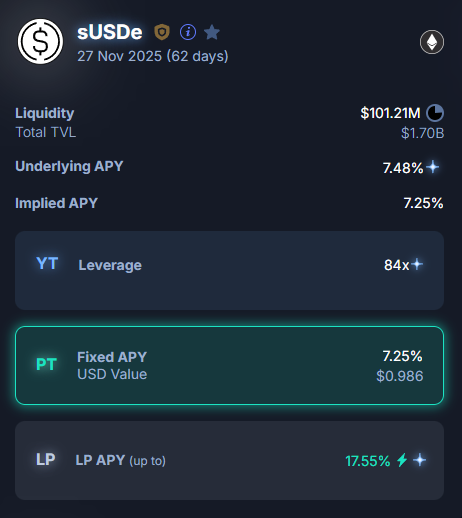Open the blue info icon beside sUSDe
Viewport: 462px width, 518px height.
tap(188, 32)
